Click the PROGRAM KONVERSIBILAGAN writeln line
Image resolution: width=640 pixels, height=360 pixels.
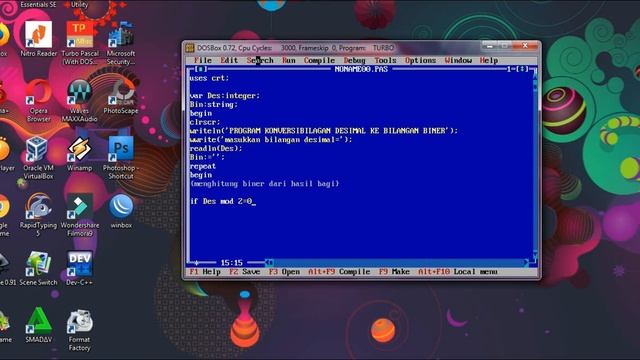click(x=324, y=131)
